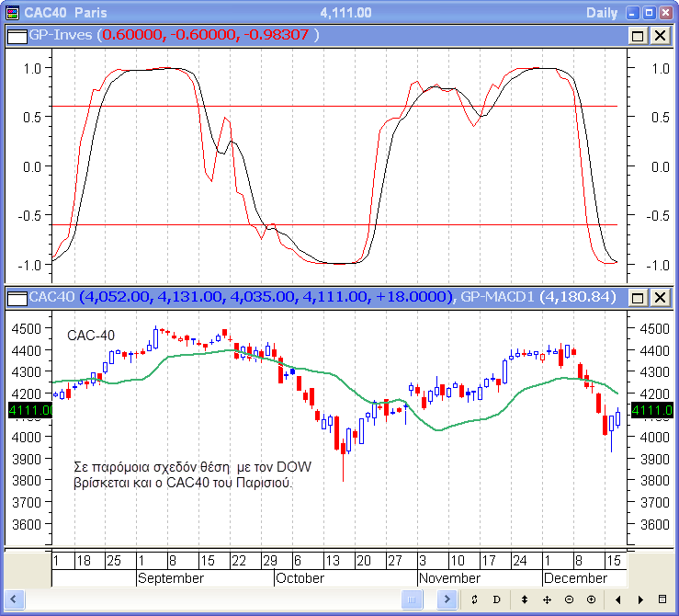Open the application icon menu in title bar
The image size is (679, 616).
pyautogui.click(x=11, y=12)
